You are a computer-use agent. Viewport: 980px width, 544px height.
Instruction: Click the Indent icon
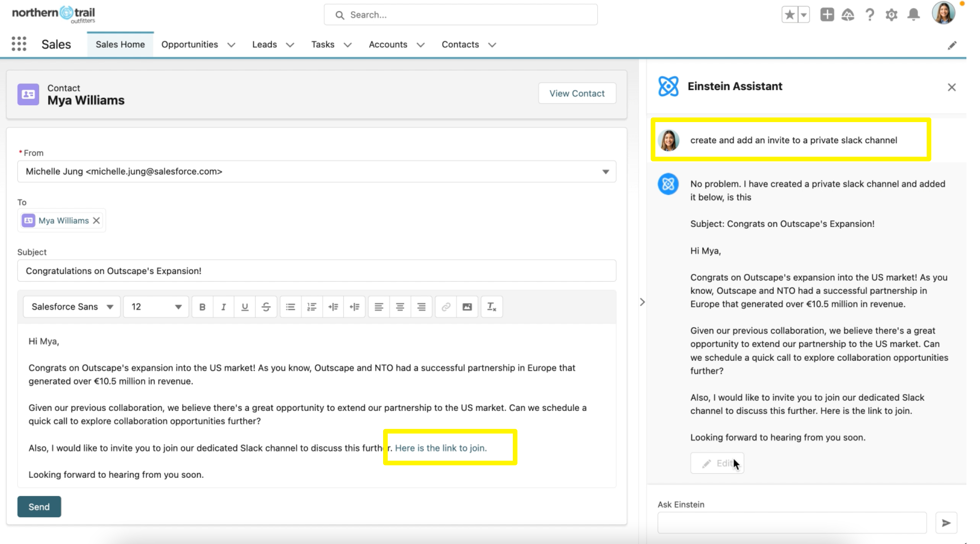click(333, 307)
